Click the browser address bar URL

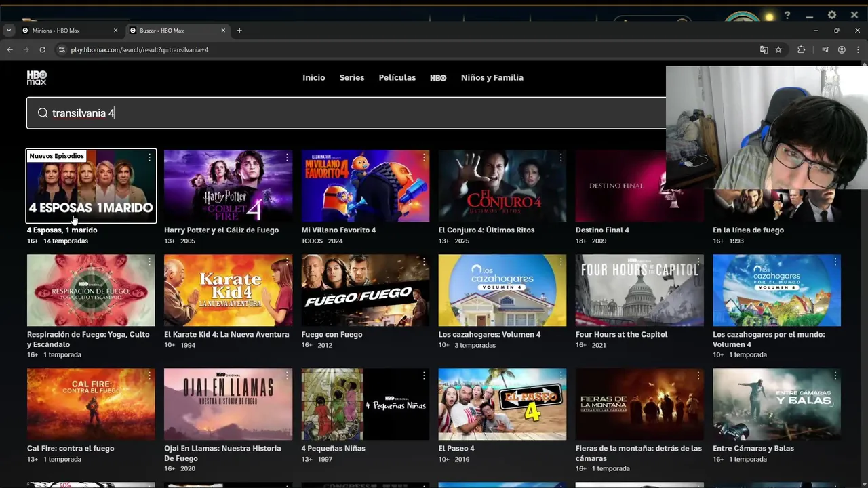click(140, 49)
